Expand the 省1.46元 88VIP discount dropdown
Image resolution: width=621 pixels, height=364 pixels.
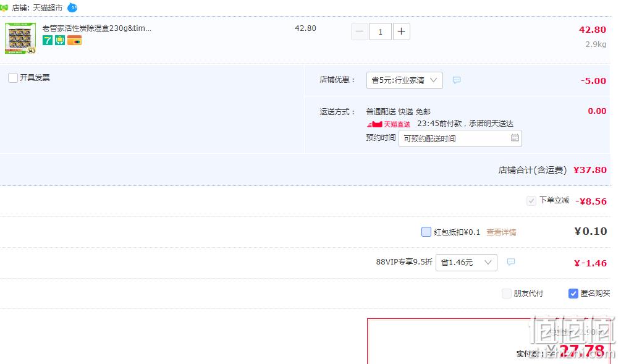point(466,263)
